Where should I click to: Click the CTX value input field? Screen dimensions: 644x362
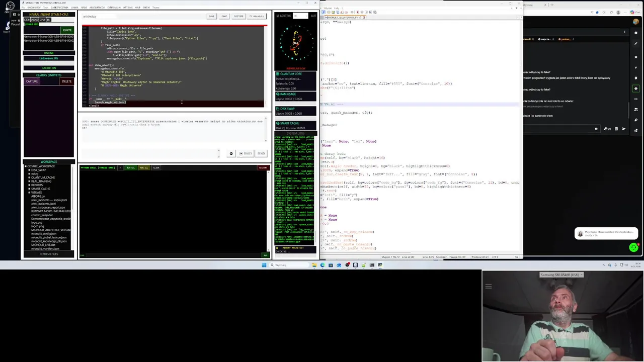[x=35, y=20]
